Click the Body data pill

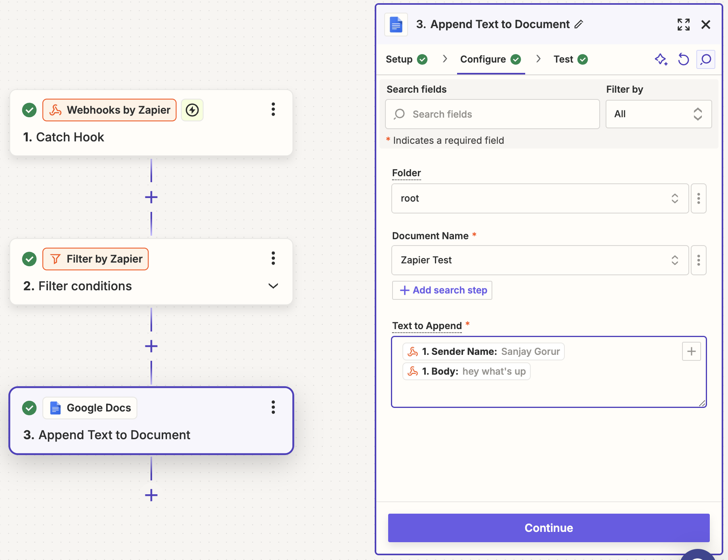(x=467, y=371)
